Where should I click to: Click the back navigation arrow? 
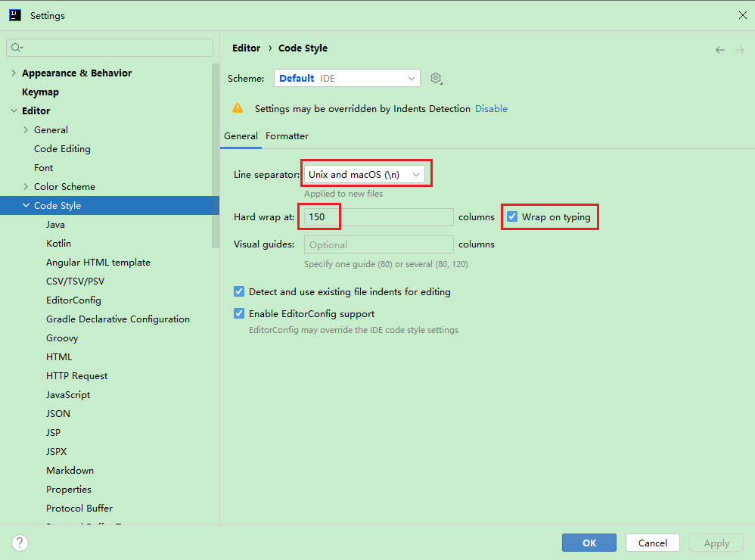tap(719, 50)
